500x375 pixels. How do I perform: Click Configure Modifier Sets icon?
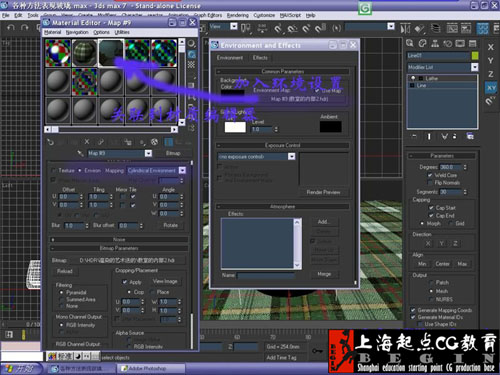pos(470,136)
